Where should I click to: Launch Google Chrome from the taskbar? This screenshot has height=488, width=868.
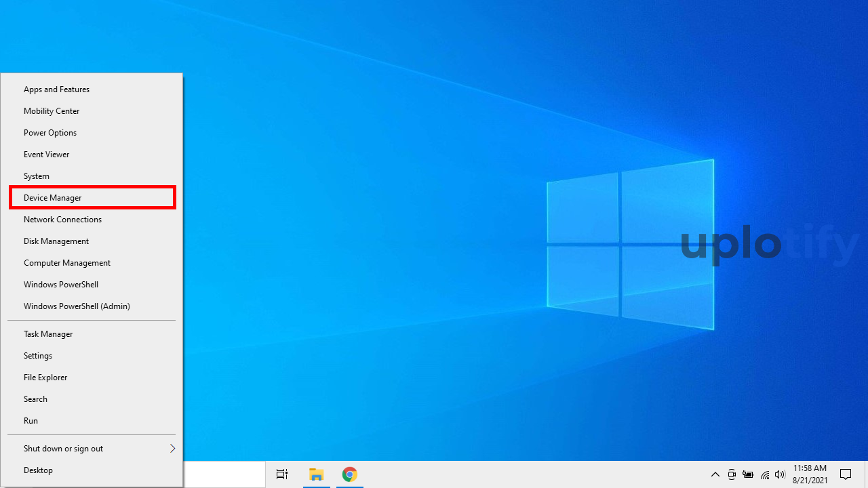click(349, 474)
